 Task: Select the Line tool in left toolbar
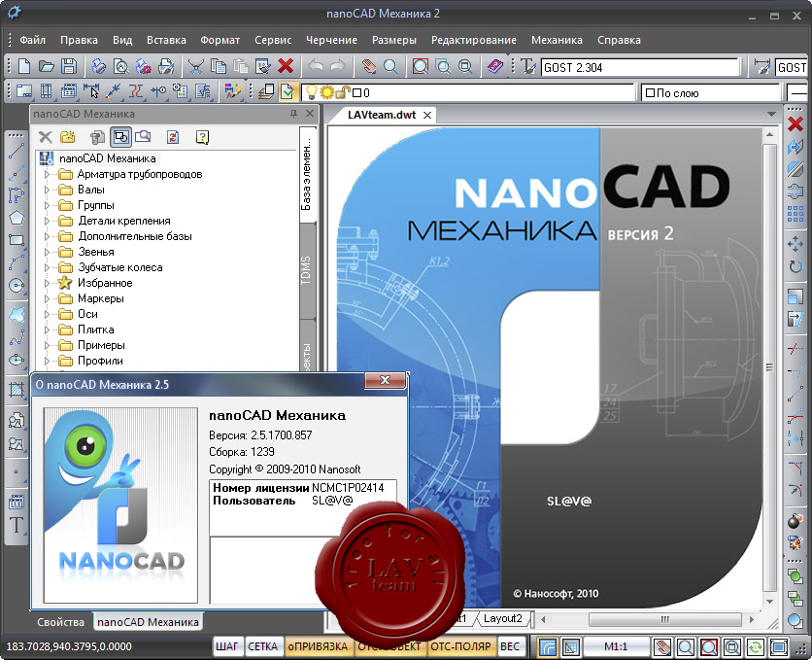(17, 151)
